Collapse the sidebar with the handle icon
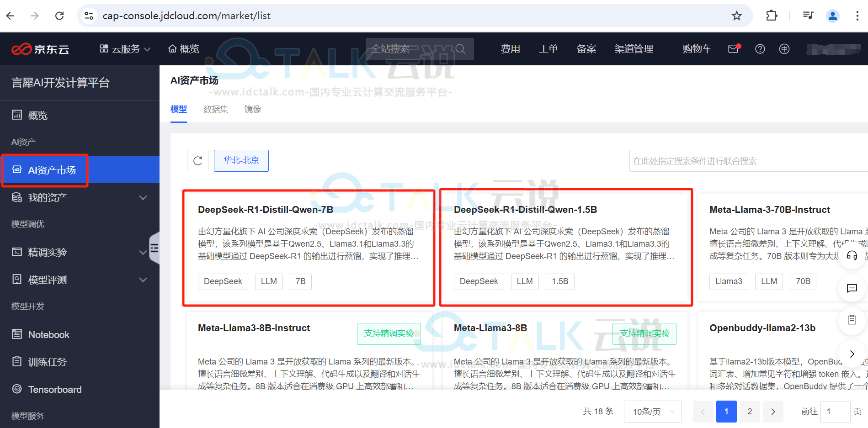 tap(154, 248)
